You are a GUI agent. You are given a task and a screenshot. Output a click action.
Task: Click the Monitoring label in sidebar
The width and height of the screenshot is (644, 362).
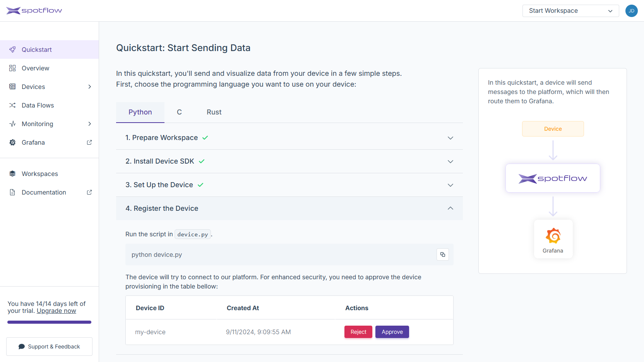38,124
